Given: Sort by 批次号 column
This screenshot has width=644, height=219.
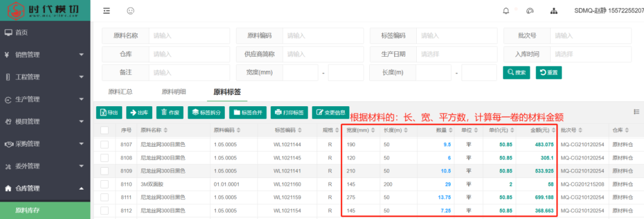Looking at the screenshot, I should [x=580, y=130].
